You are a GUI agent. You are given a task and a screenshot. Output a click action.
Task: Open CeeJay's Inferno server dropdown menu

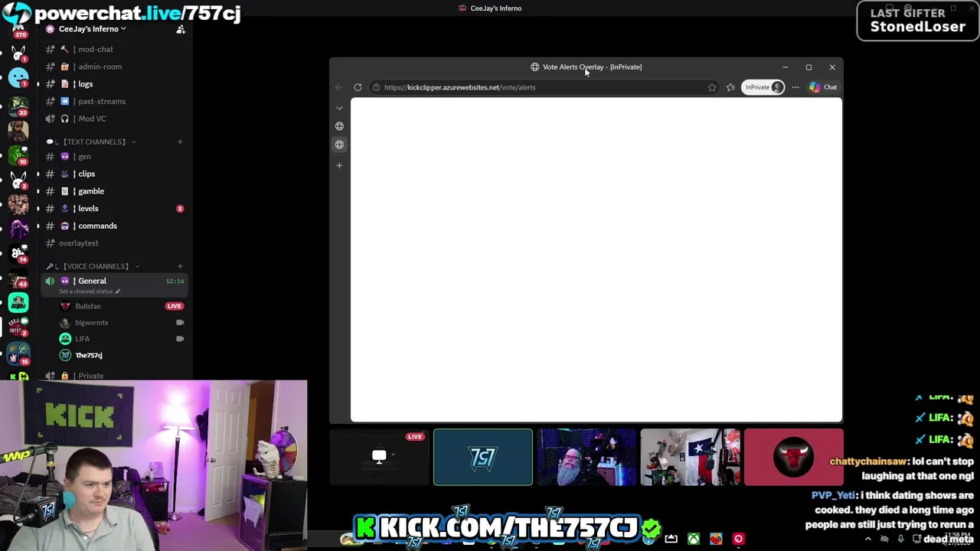92,29
